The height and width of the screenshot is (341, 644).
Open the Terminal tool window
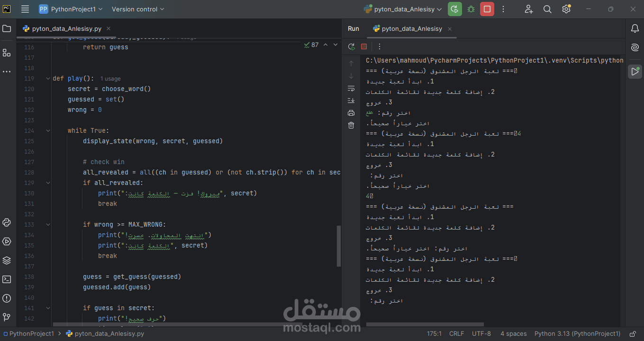(7, 279)
